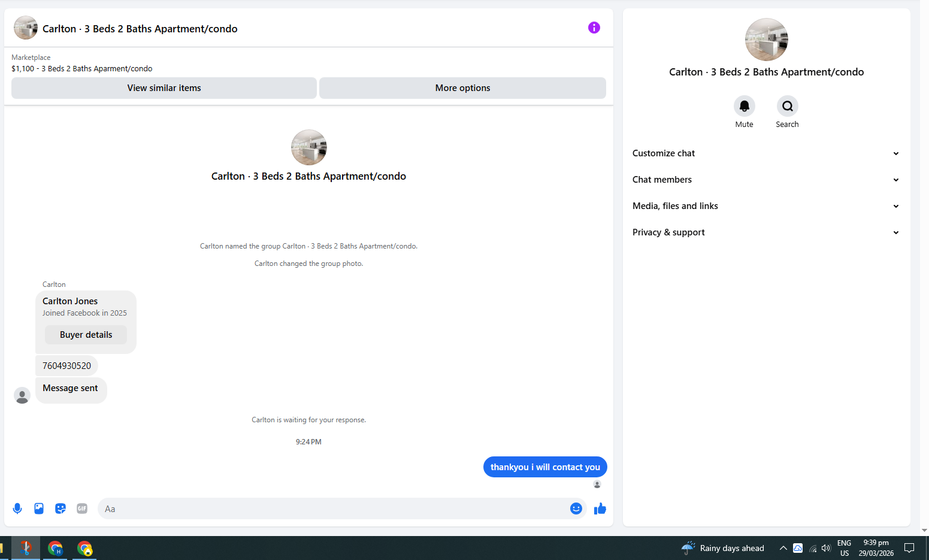This screenshot has width=929, height=560.
Task: Open emoji picker in message box
Action: point(576,508)
